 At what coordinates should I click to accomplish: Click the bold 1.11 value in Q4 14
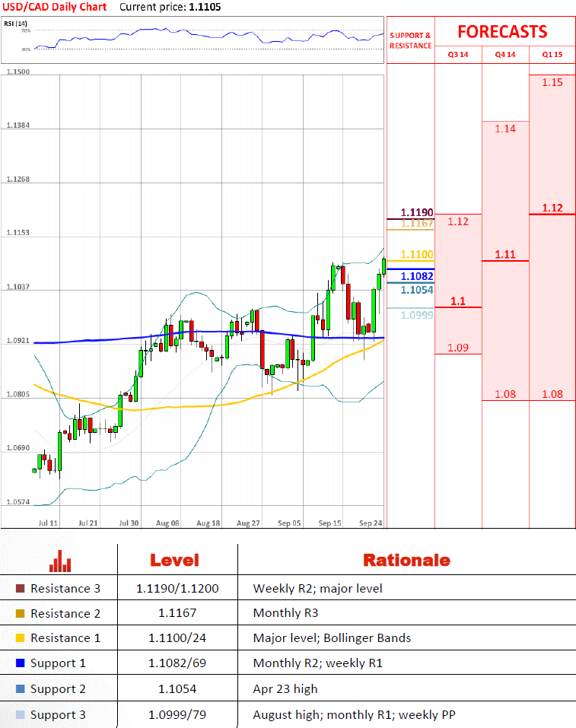pos(505,254)
